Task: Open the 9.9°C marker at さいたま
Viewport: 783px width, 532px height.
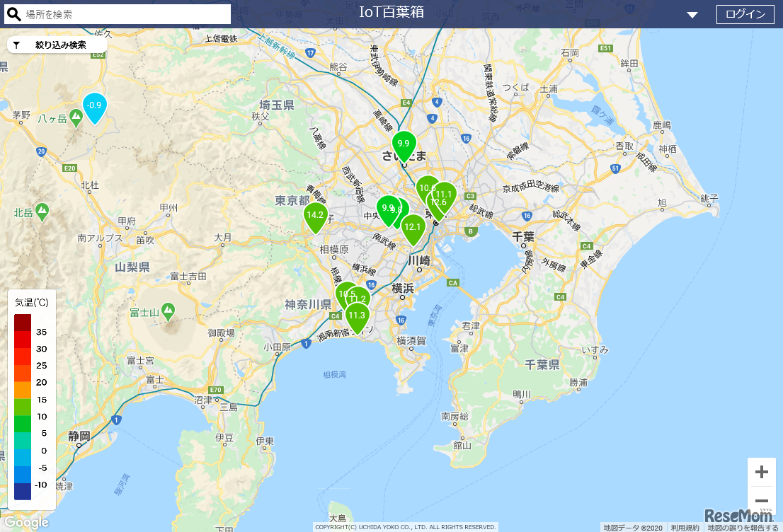Action: tap(404, 144)
